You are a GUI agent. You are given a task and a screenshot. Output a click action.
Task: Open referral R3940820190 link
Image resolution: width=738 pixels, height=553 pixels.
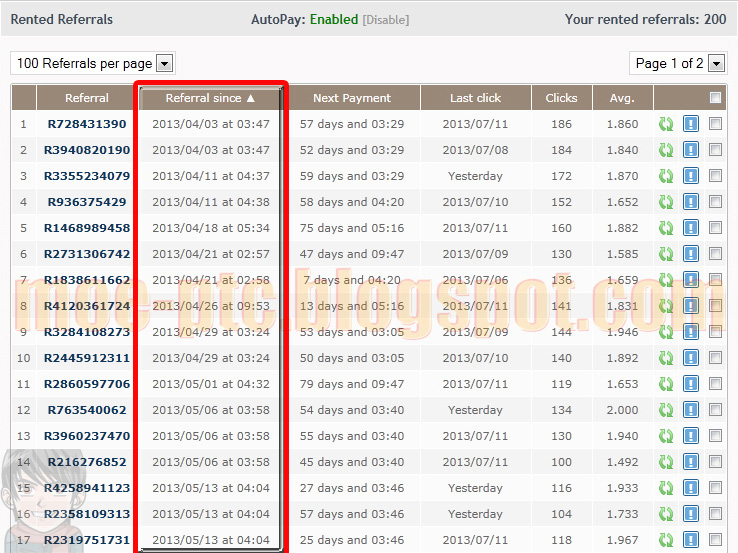click(87, 150)
